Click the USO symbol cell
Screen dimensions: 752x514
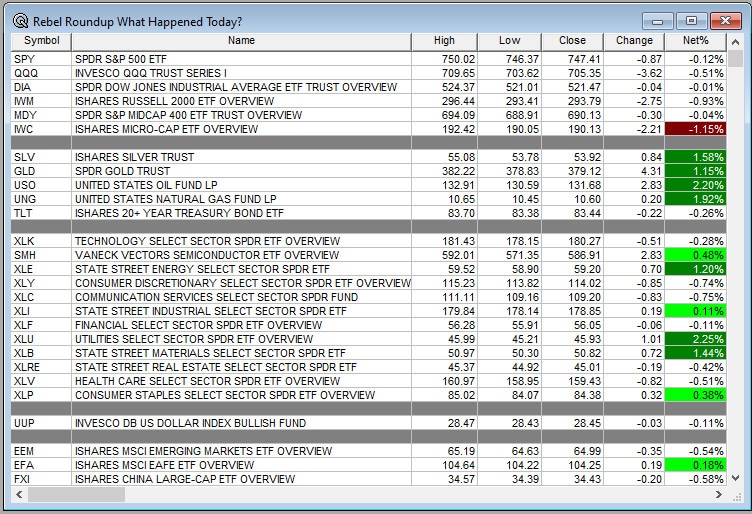click(x=41, y=185)
